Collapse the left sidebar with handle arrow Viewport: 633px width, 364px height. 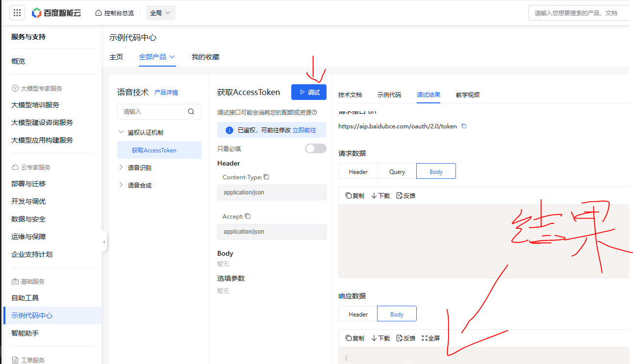(104, 242)
